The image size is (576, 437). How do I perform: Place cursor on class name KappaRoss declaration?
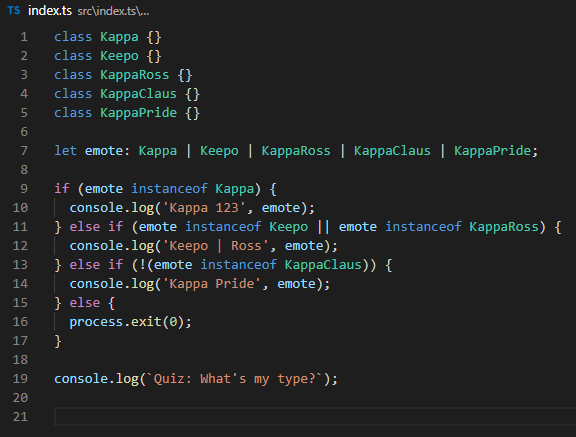(x=134, y=75)
